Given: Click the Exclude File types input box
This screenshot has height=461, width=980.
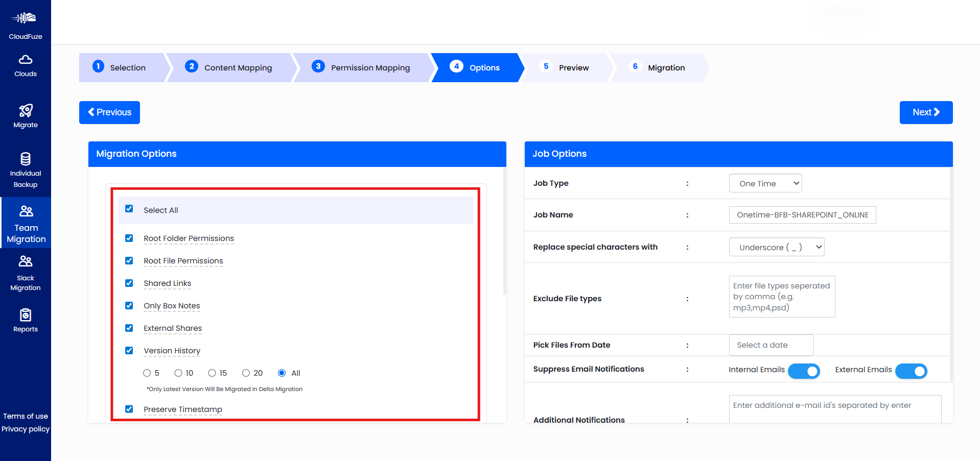Looking at the screenshot, I should pos(781,297).
